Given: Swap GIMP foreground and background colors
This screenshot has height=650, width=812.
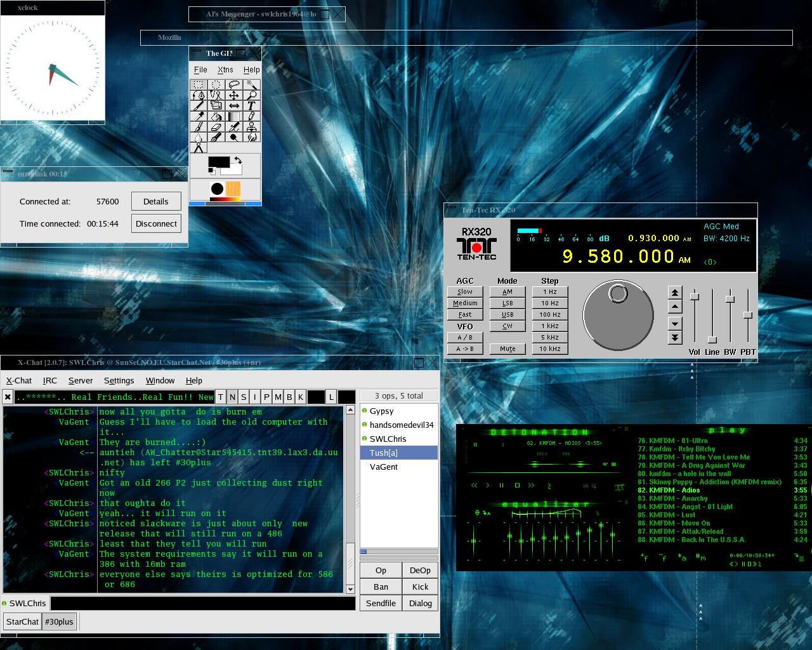Looking at the screenshot, I should click(238, 160).
